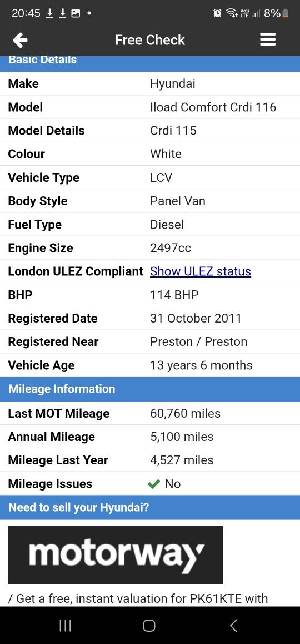The image size is (300, 644).
Task: Tap the battery indicator icon
Action: pos(286,13)
